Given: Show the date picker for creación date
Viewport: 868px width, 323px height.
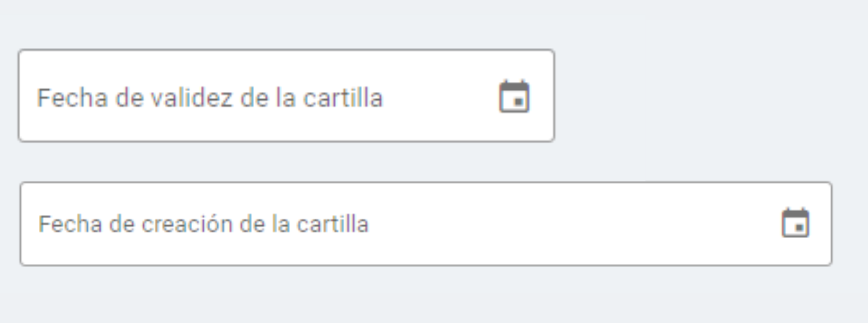Looking at the screenshot, I should click(x=795, y=223).
